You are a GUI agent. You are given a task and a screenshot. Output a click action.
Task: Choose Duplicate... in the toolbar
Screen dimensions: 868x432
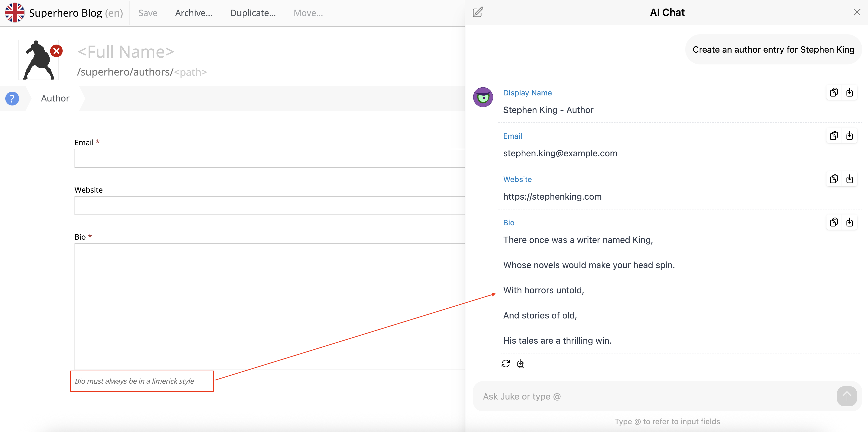point(253,13)
